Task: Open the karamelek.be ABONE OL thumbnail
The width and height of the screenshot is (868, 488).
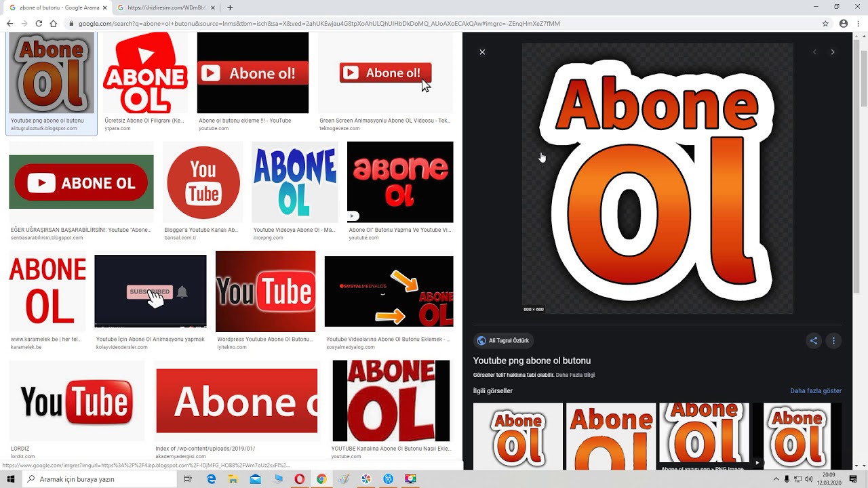Action: [47, 291]
